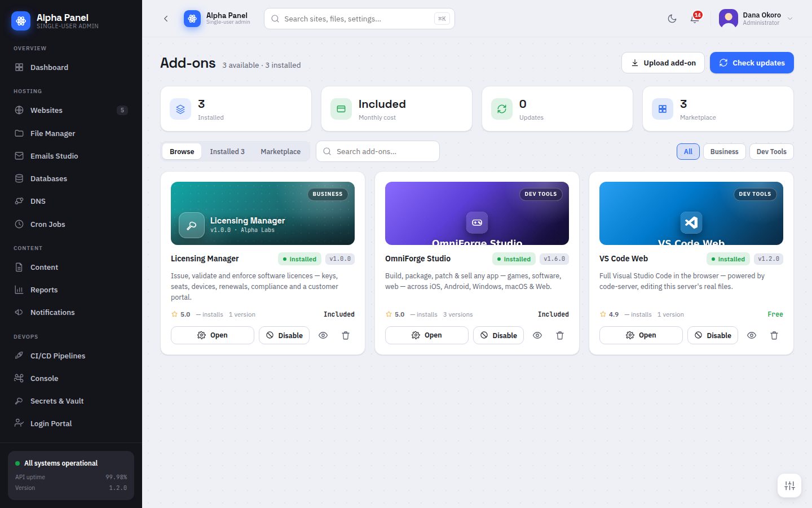Expand the Dana Okoro account dropdown chevron
The height and width of the screenshot is (508, 812).
tap(790, 19)
